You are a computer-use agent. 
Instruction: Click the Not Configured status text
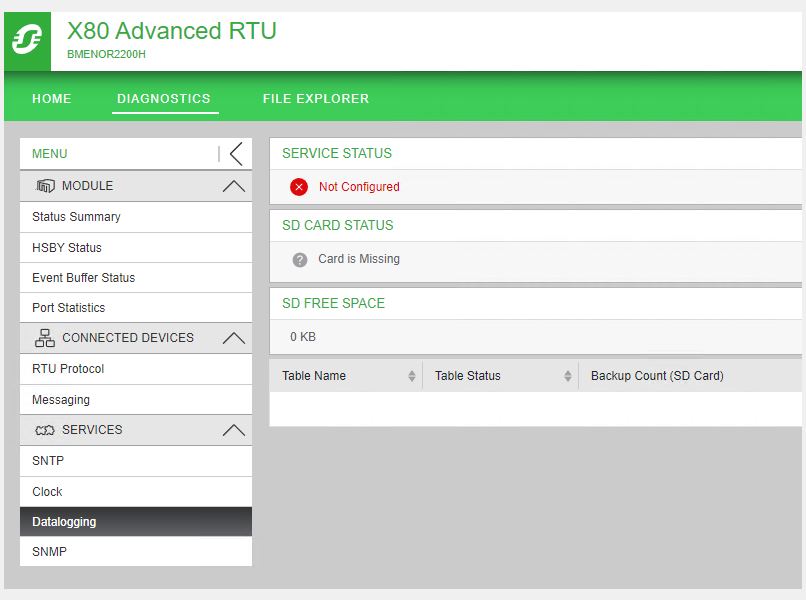(x=359, y=187)
